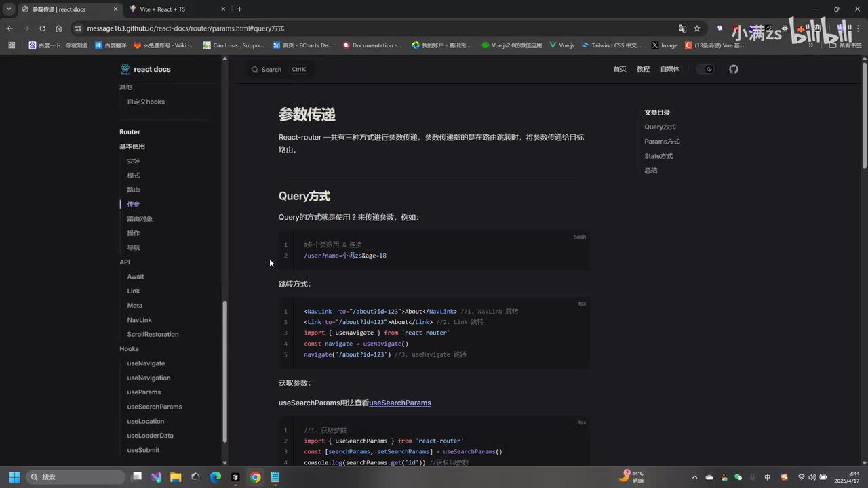The image size is (868, 488).
Task: Click the address bar URL
Action: coord(186,28)
